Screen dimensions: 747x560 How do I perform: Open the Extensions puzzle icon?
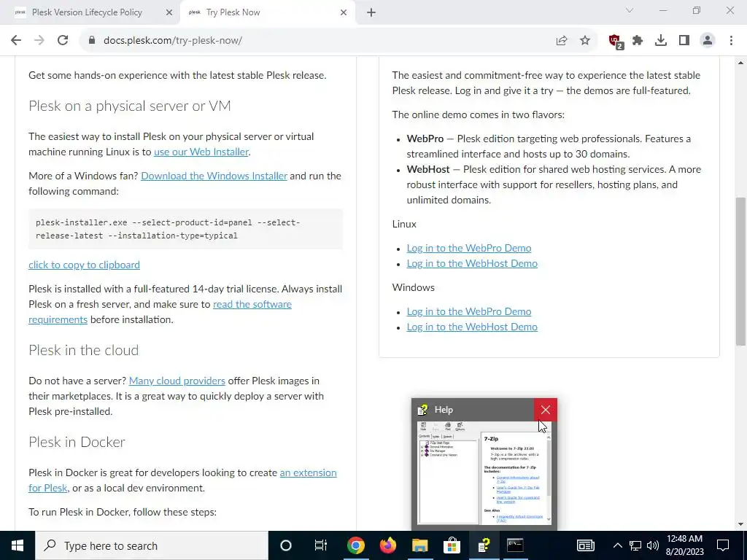[x=638, y=41]
